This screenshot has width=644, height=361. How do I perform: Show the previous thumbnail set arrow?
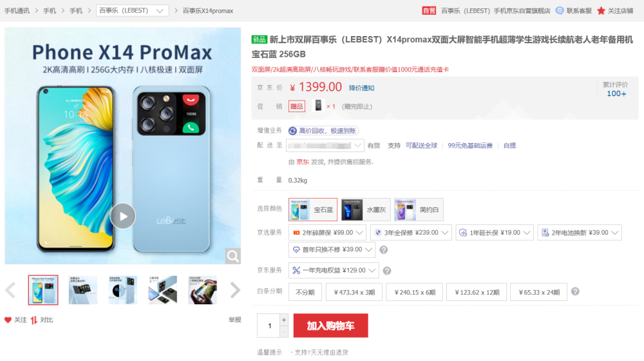click(x=10, y=290)
